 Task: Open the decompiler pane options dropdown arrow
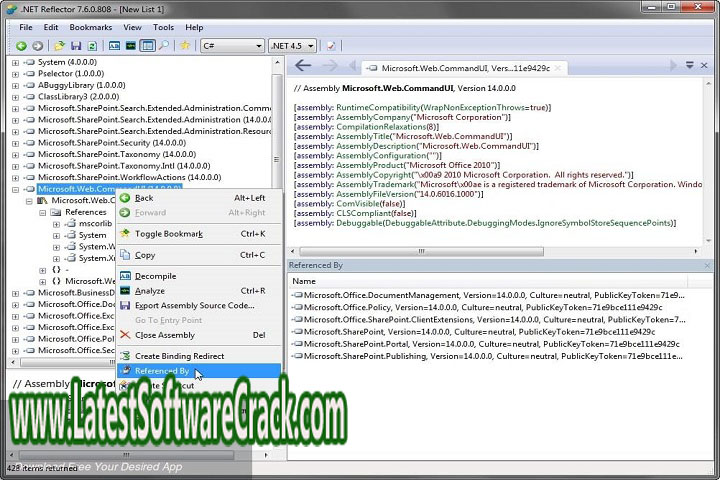690,66
